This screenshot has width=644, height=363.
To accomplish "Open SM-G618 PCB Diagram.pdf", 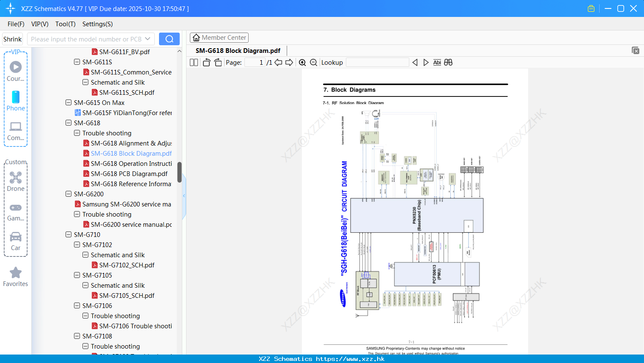I will [x=125, y=173].
